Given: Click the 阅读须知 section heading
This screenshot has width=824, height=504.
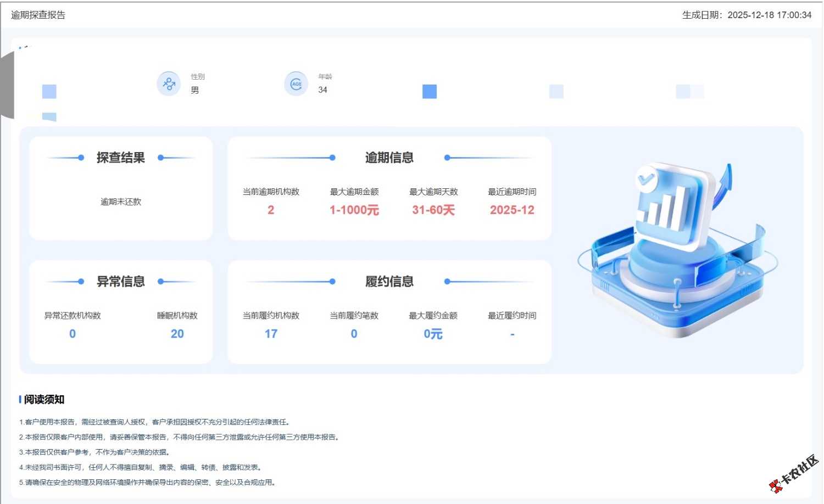Looking at the screenshot, I should [44, 400].
